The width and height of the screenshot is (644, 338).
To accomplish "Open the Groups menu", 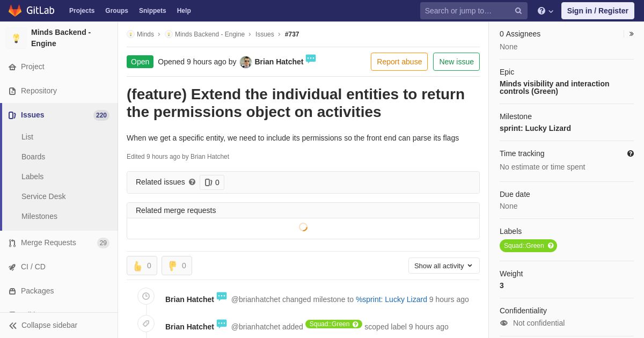I will [116, 11].
